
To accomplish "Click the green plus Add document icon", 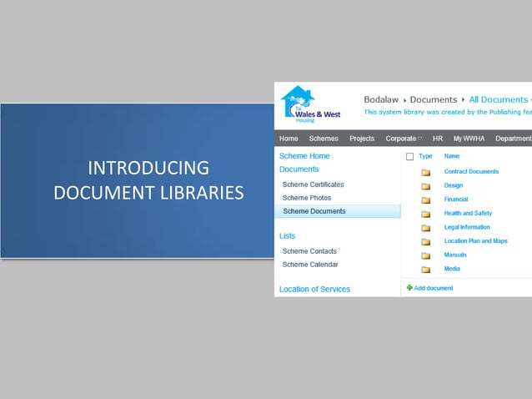I will click(x=409, y=288).
